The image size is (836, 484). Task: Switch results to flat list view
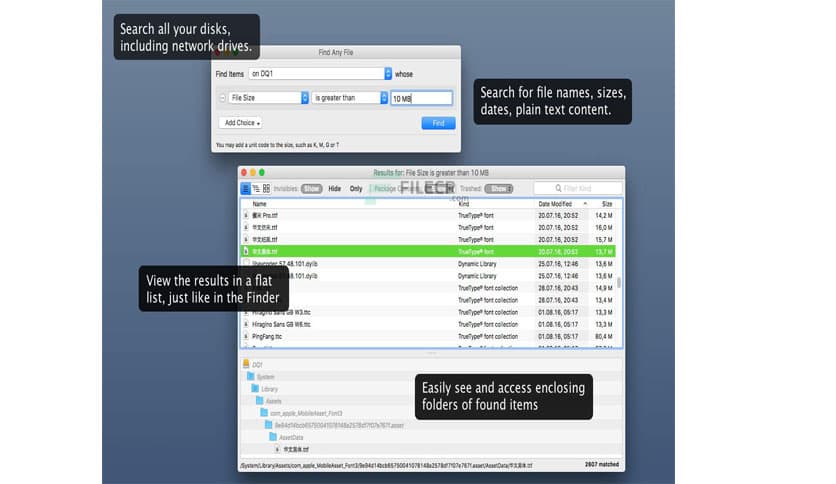[245, 189]
